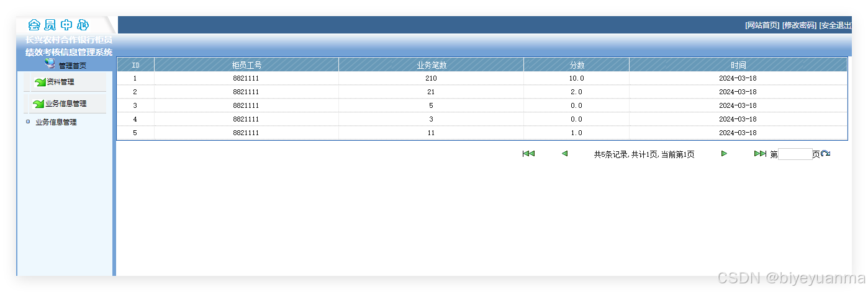Image resolution: width=868 pixels, height=292 pixels.
Task: Click the previous page arrow icon
Action: (564, 154)
